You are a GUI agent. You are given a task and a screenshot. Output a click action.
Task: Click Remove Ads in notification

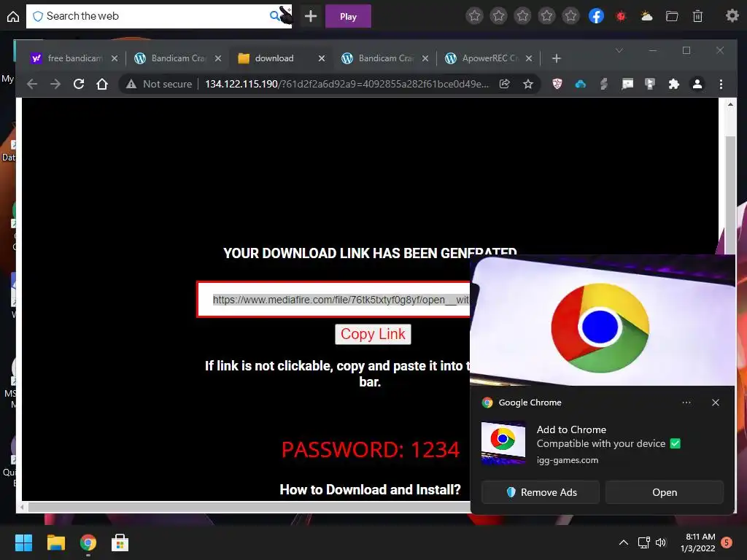click(x=541, y=492)
